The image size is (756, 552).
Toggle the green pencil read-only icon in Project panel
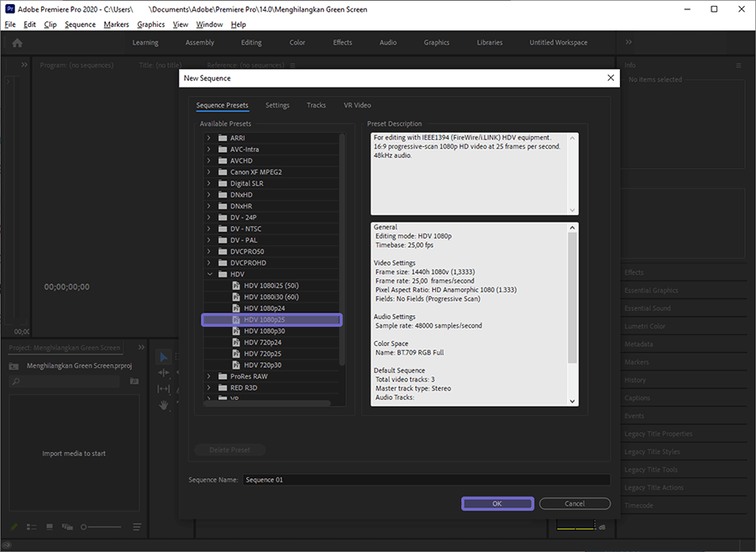coord(14,527)
